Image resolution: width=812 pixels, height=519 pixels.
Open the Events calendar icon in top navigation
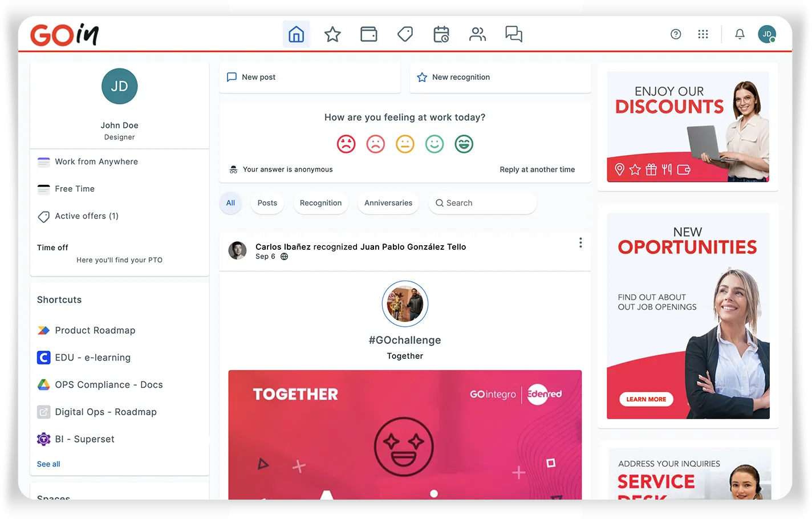pos(441,34)
